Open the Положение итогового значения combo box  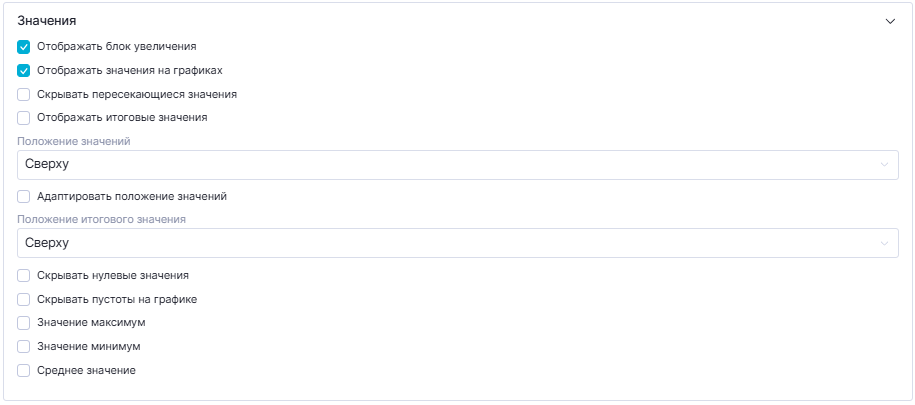[x=450, y=243]
